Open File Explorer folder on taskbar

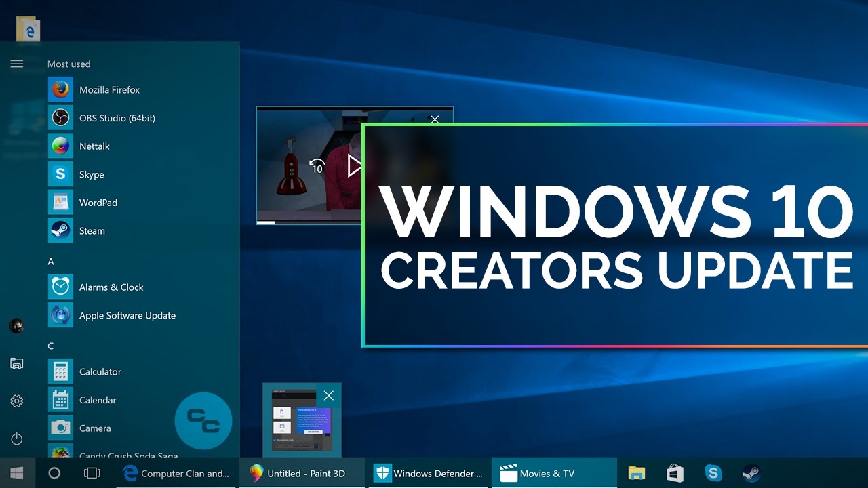(x=636, y=473)
